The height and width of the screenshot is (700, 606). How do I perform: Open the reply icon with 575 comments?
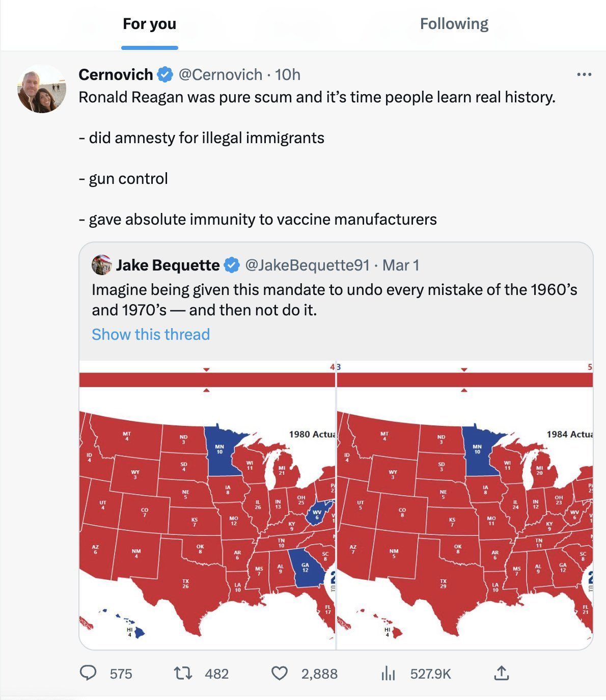[89, 674]
